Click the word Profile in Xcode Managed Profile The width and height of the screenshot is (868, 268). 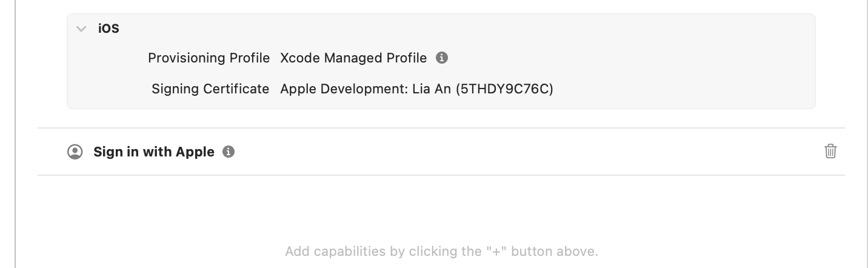point(407,58)
